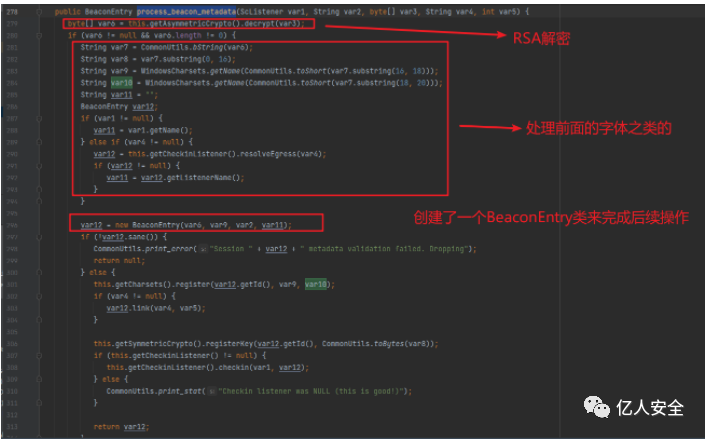Image resolution: width=707 pixels, height=439 pixels.
Task: Click the int var5 parameter in the signature
Action: click(499, 12)
